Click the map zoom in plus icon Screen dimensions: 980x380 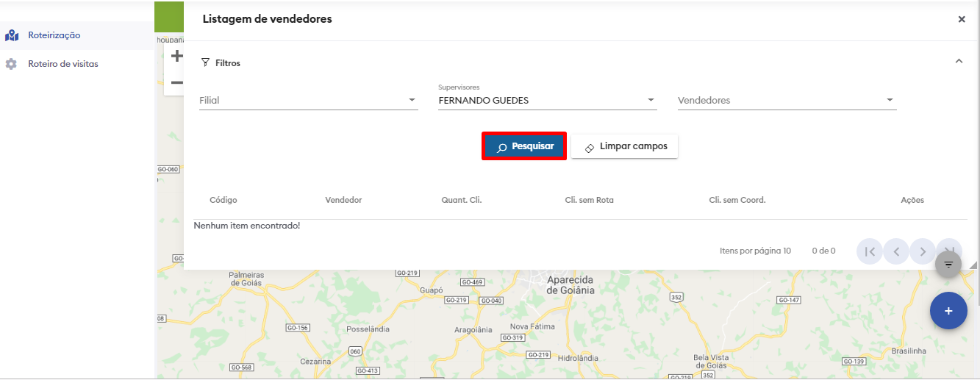(x=176, y=56)
